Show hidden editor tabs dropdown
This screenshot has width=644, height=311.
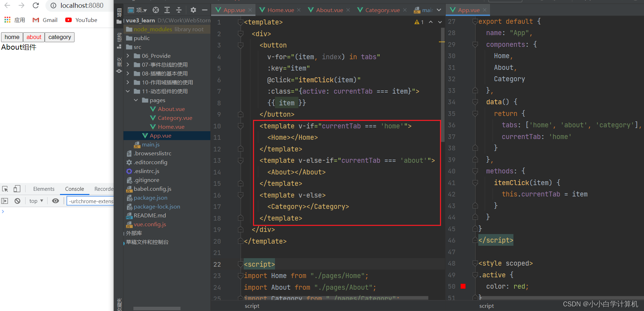coord(439,10)
